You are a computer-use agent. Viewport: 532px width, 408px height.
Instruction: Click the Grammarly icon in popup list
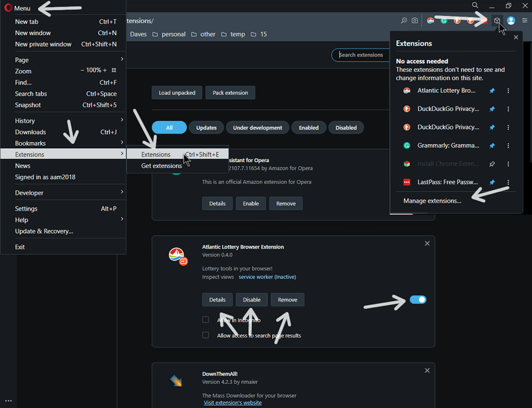[407, 146]
